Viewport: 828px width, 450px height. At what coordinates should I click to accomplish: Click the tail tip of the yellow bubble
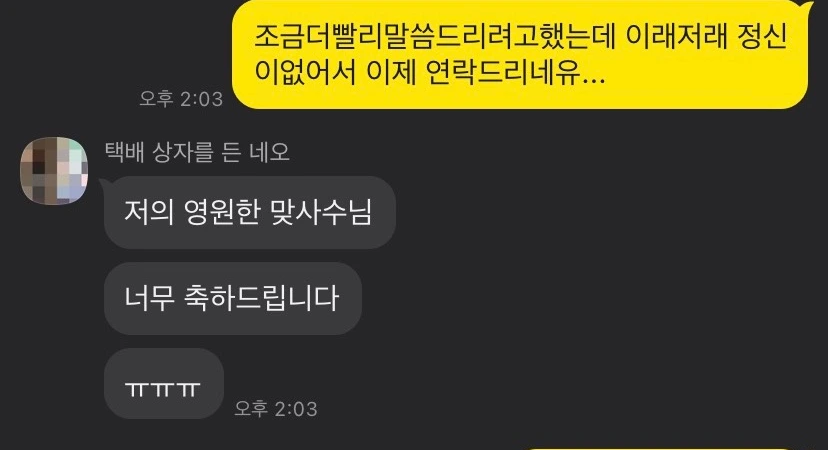coord(808,5)
